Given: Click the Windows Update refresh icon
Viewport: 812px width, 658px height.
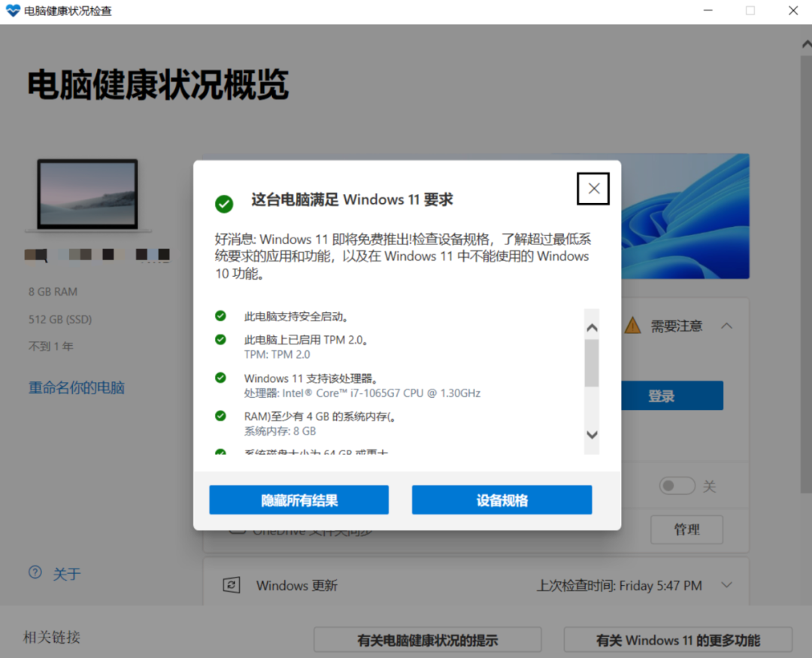Looking at the screenshot, I should [x=231, y=586].
